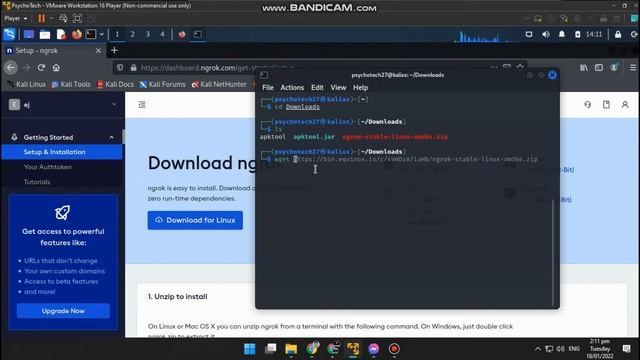Open Windows notification center icon
Image resolution: width=640 pixels, height=360 pixels.
627,349
